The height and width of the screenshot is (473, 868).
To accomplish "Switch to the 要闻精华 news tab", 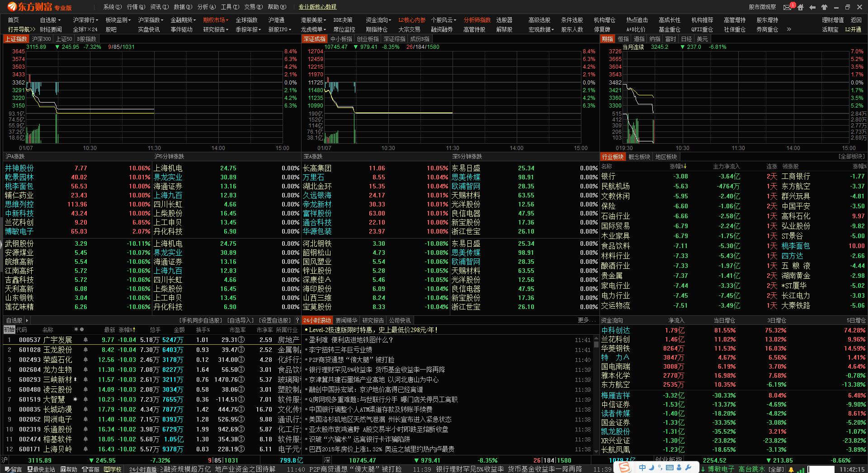I will click(346, 320).
